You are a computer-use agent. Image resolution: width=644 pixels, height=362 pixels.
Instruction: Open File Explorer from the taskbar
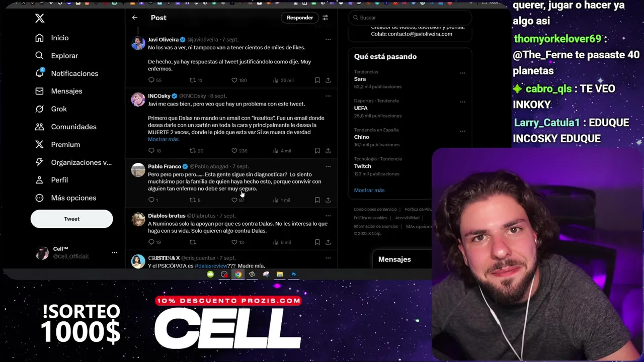click(280, 274)
